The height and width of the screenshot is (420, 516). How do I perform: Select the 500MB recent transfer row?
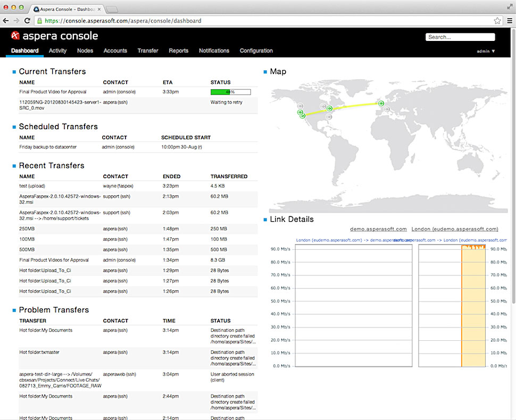[138, 250]
